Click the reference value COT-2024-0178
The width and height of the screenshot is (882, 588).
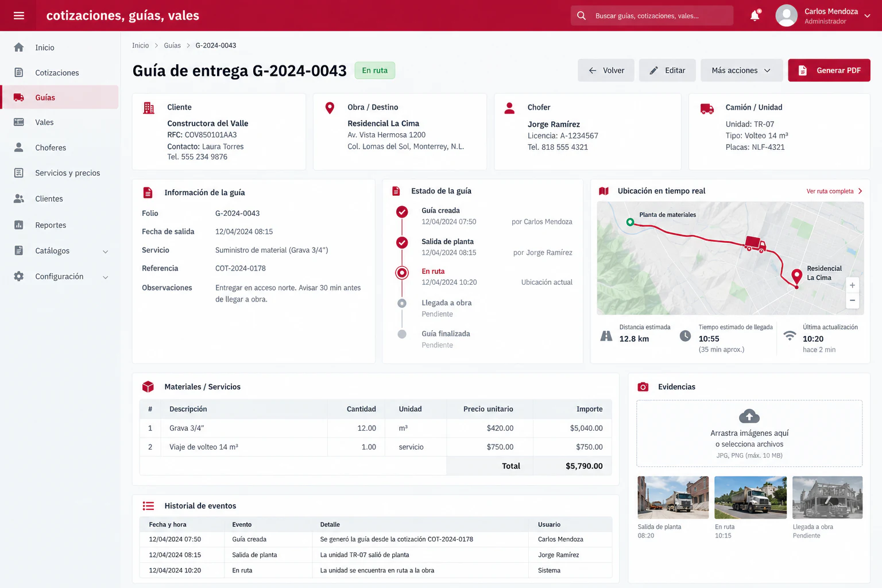241,268
